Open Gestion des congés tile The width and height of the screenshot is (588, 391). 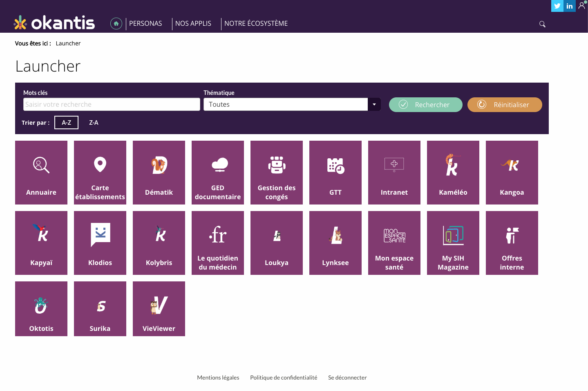pos(277,173)
